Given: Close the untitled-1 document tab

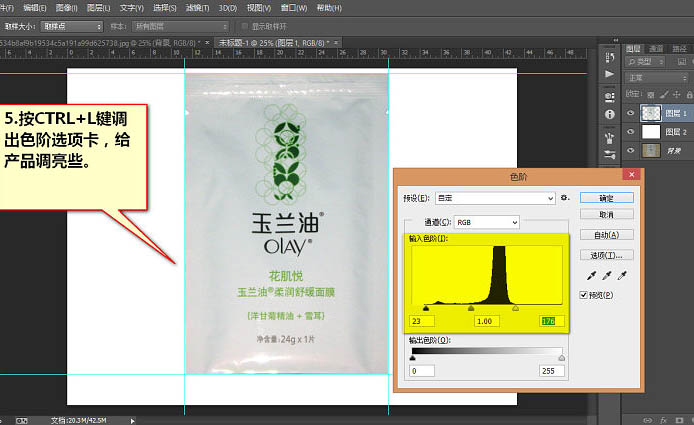Looking at the screenshot, I should coord(336,42).
